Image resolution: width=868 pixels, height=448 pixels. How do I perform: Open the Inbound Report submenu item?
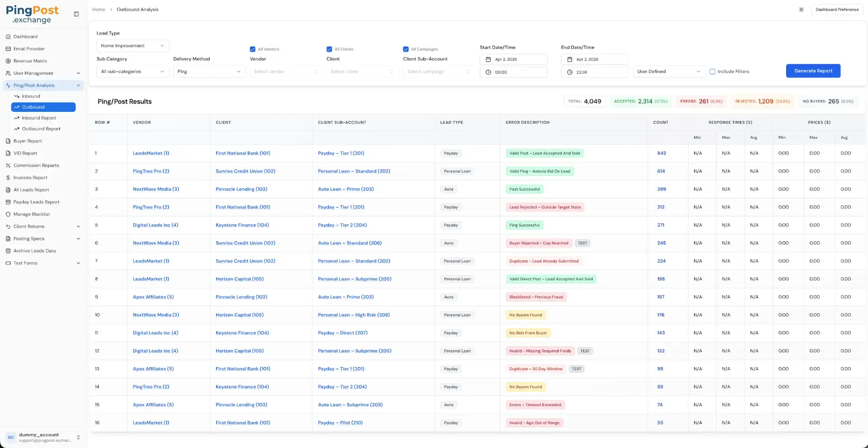coord(43,118)
